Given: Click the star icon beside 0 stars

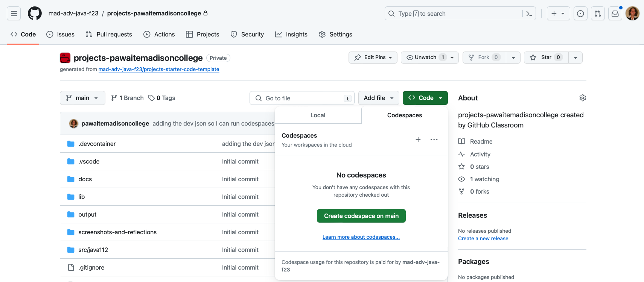Looking at the screenshot, I should (461, 167).
